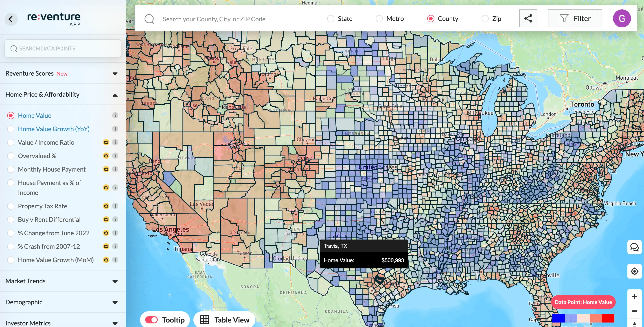Image resolution: width=644 pixels, height=327 pixels.
Task: Click the dark blue legend swatch
Action: coord(558,318)
